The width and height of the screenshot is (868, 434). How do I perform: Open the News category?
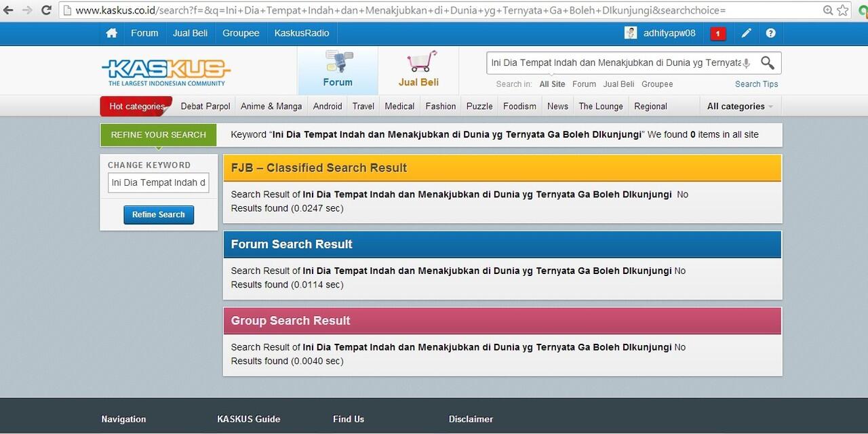click(x=557, y=106)
